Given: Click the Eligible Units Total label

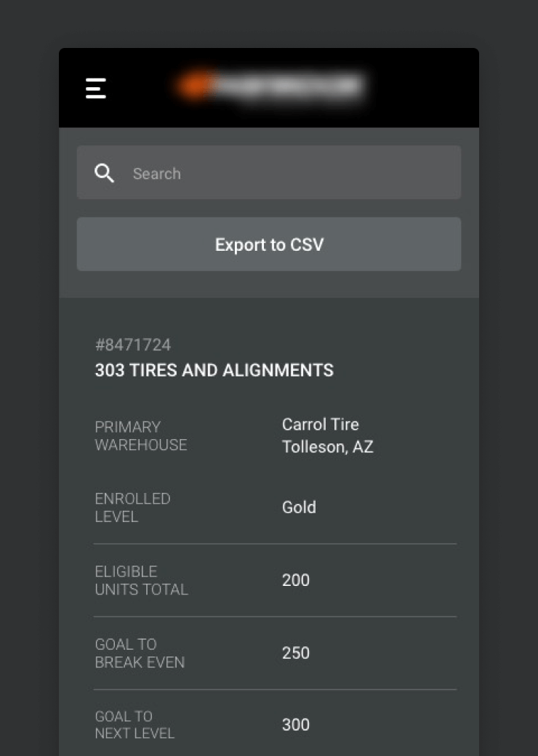Looking at the screenshot, I should [141, 581].
